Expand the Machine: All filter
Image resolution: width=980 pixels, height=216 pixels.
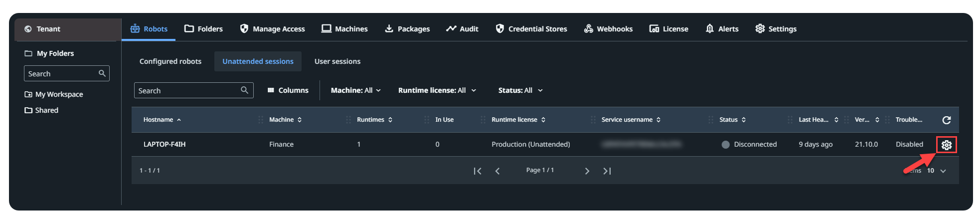tap(356, 90)
